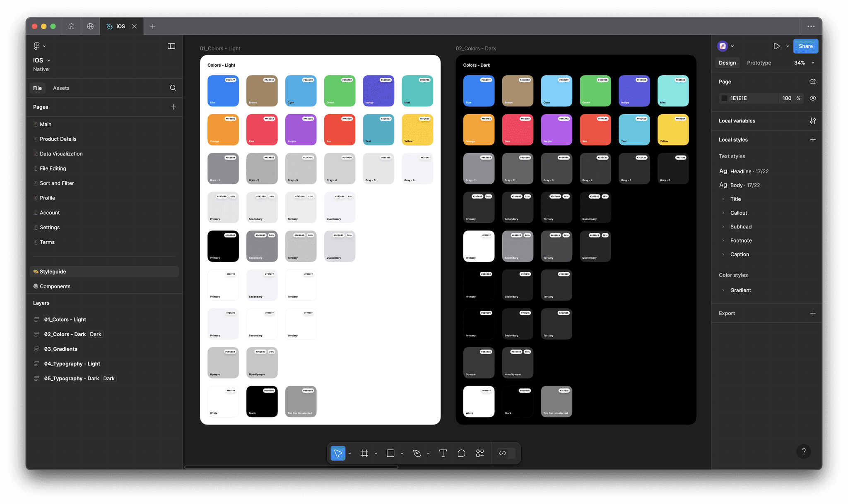Screen dimensions: 848x504
Task: Open the help question mark button
Action: [804, 451]
